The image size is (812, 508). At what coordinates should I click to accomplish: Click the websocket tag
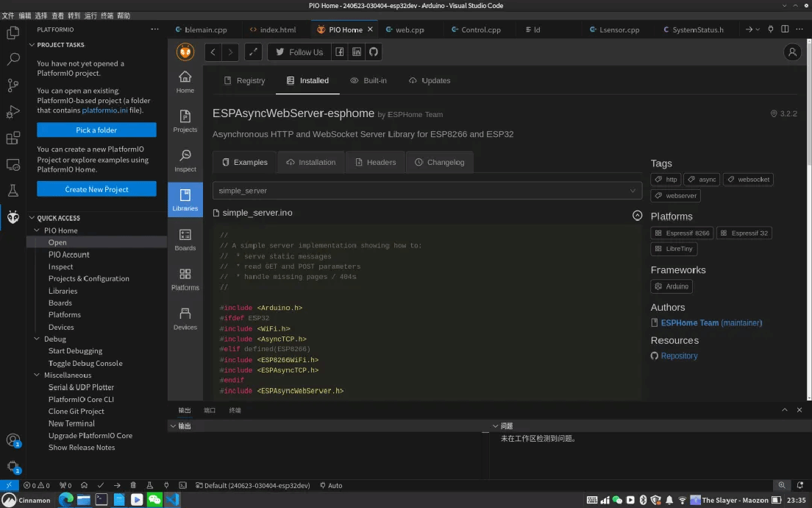point(748,180)
